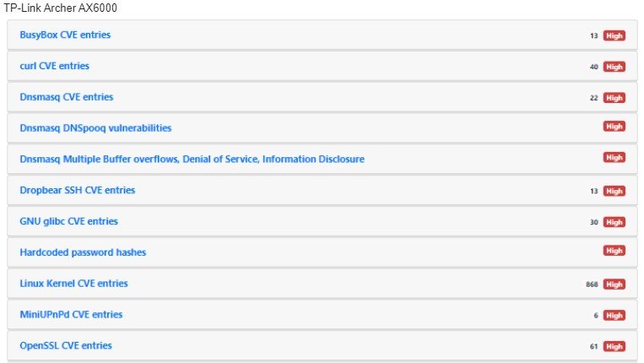Click High badge on BusyBox row
The height and width of the screenshot is (363, 644).
point(614,35)
